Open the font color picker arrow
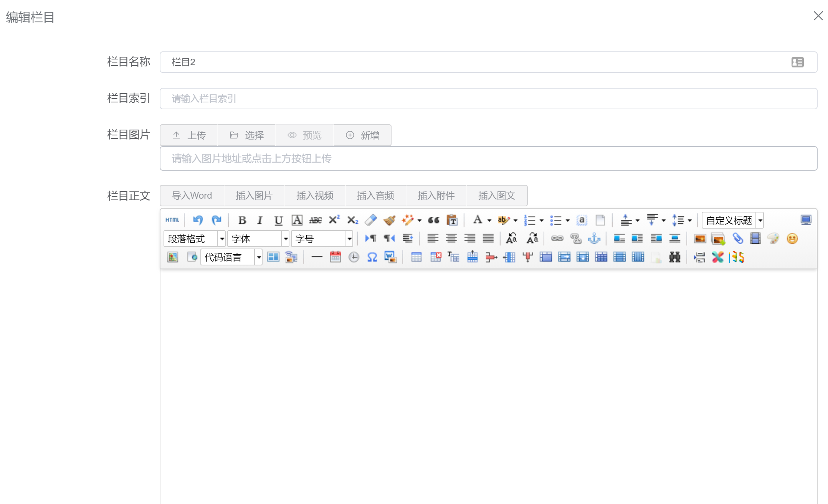Screen dimensions: 828x504 [x=489, y=220]
